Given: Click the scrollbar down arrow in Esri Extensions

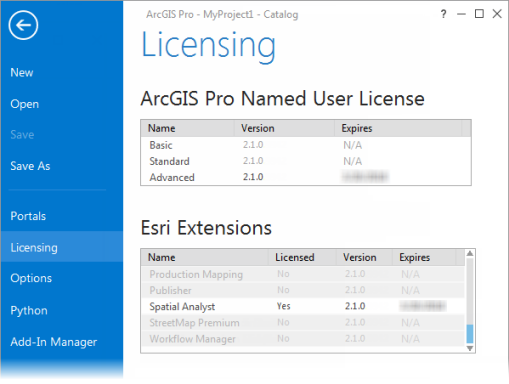Looking at the screenshot, I should click(x=470, y=348).
